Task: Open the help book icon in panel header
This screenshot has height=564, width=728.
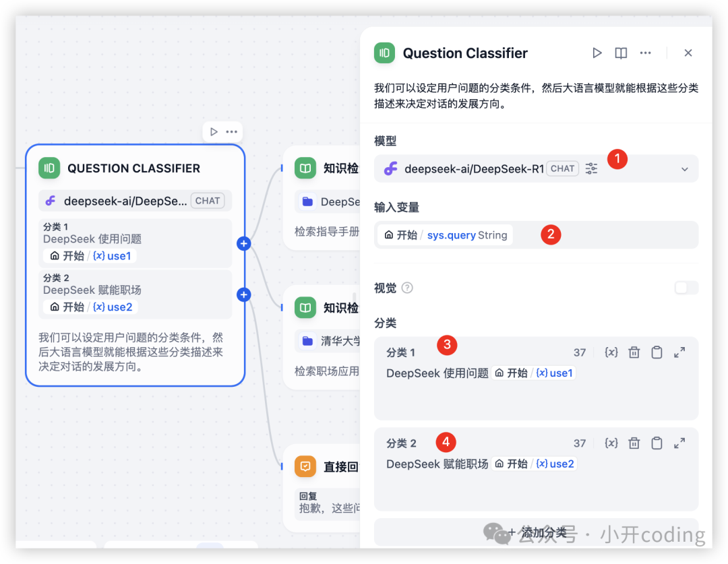Action: pos(621,53)
